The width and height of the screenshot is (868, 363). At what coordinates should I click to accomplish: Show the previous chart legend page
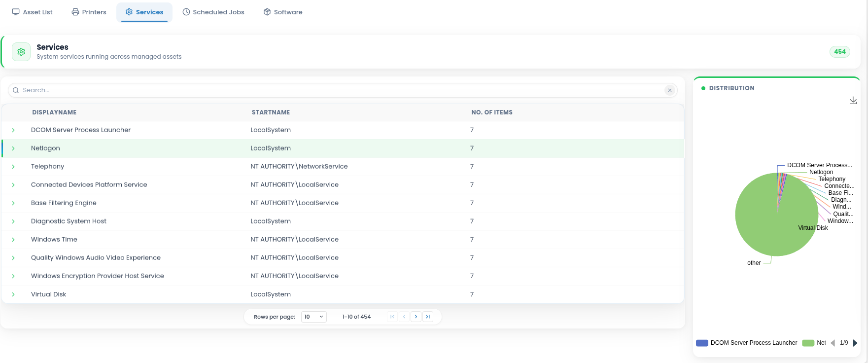pyautogui.click(x=833, y=343)
